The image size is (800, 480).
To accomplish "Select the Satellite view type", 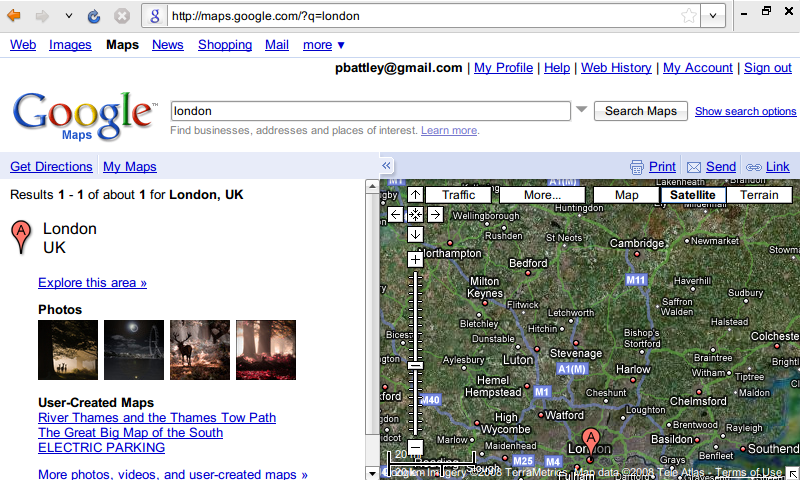I will [x=692, y=195].
